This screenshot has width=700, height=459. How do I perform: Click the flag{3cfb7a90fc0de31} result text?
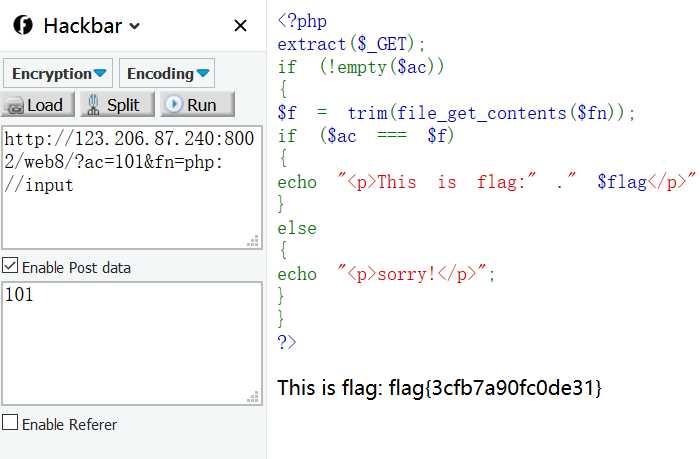tap(495, 388)
